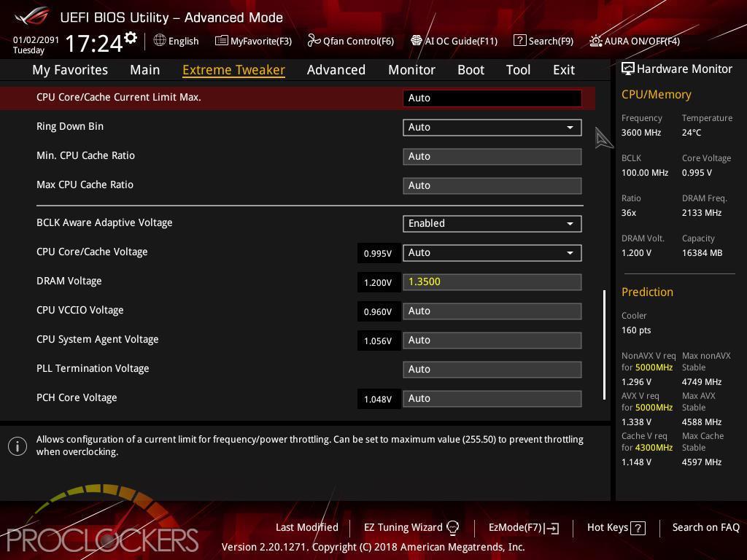This screenshot has width=747, height=560.
Task: Click the language globe icon
Action: coord(160,41)
